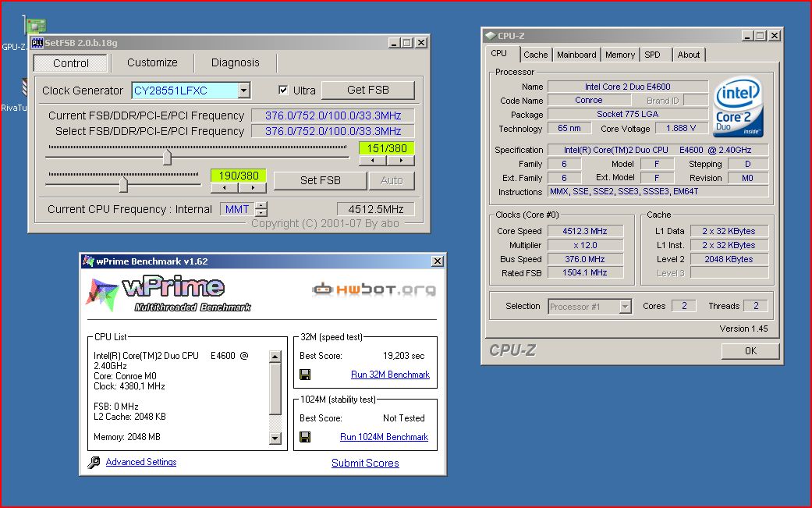Click the CPU List scrollbar down arrow
Viewport: 812px width, 508px height.
tap(275, 439)
